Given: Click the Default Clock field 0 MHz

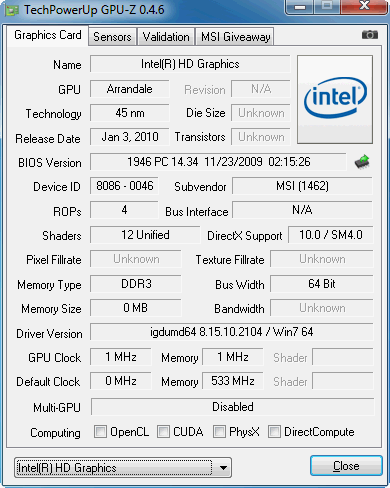Looking at the screenshot, I should click(121, 381).
